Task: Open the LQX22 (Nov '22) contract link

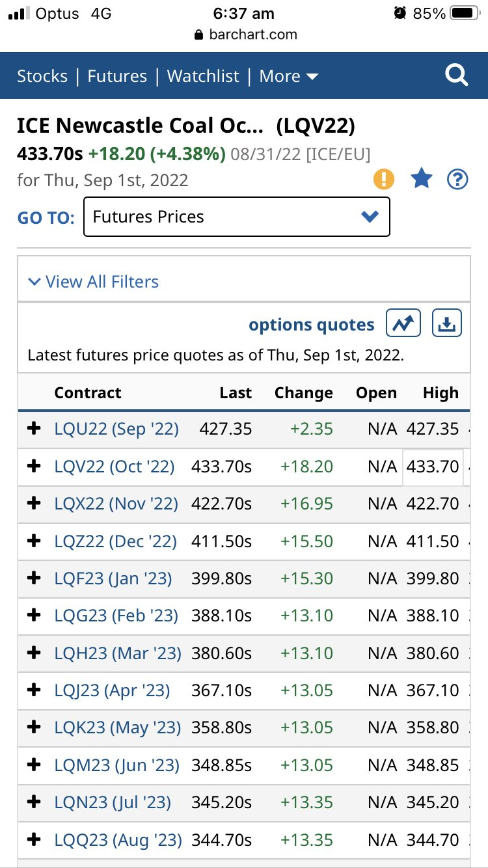Action: [x=116, y=504]
